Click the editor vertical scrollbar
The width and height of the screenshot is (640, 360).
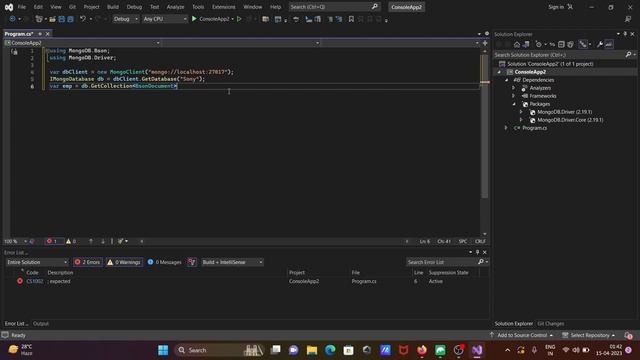pyautogui.click(x=484, y=143)
